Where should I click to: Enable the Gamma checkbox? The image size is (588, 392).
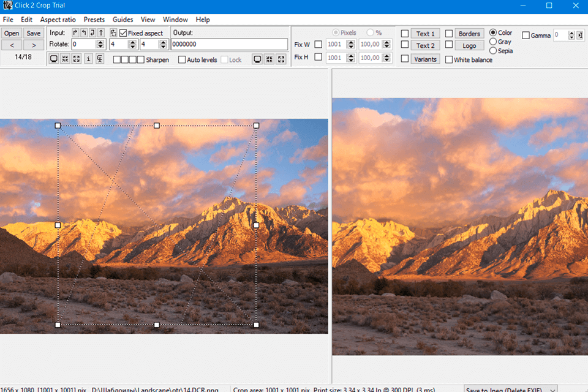pyautogui.click(x=526, y=36)
